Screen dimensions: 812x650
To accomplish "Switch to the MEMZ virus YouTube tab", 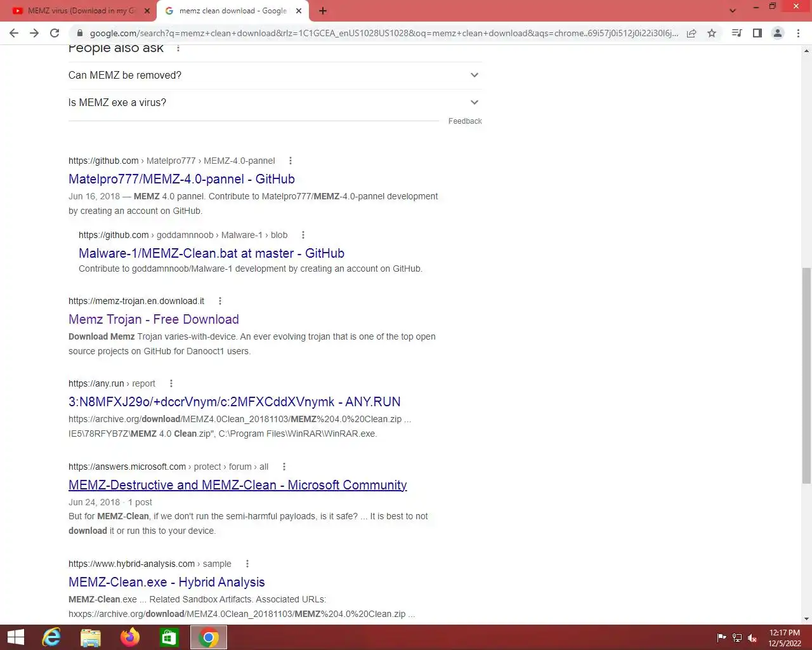I will coord(81,11).
